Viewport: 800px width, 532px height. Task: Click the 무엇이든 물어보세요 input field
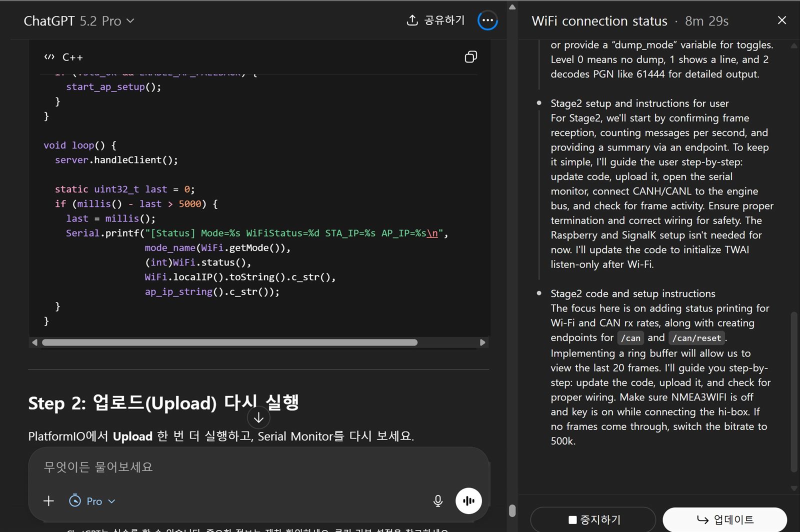point(200,467)
